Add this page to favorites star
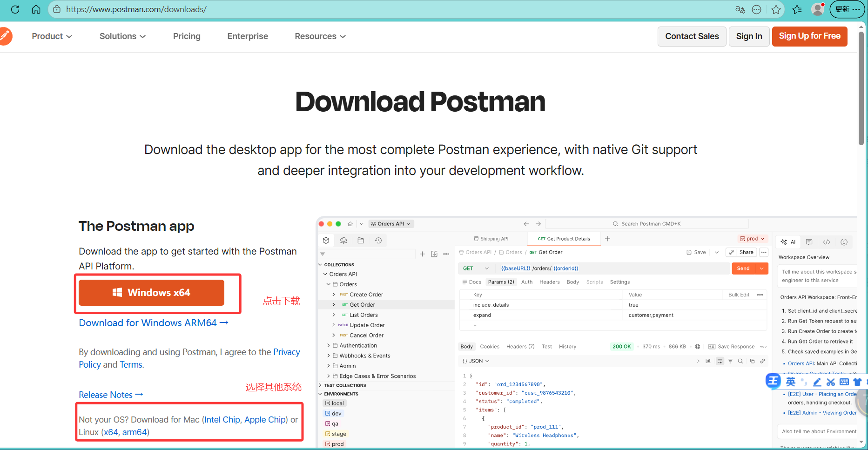 [x=776, y=9]
